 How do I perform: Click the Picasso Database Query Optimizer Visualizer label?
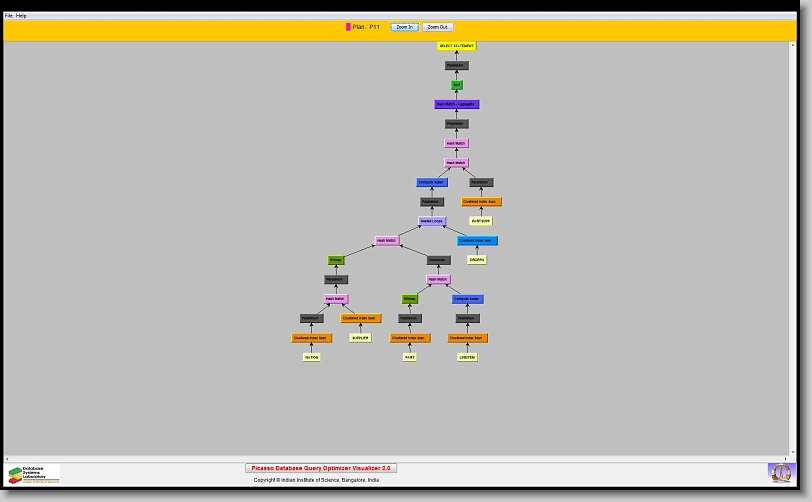[321, 468]
